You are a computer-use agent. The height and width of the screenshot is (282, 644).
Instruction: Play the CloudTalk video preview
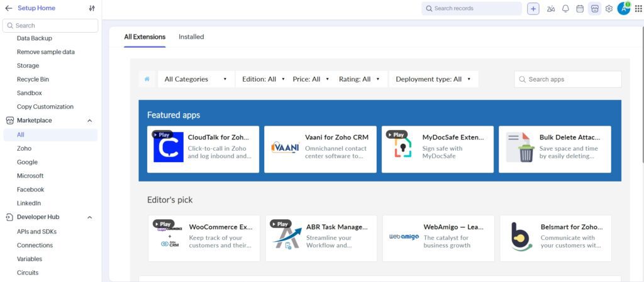(162, 134)
